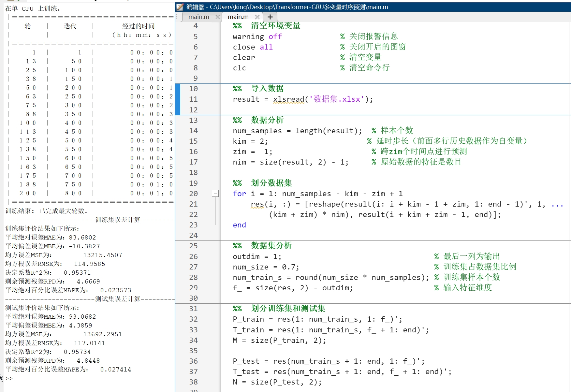571x392 pixels.
Task: Click the close X on the first main.m tab
Action: pyautogui.click(x=218, y=17)
